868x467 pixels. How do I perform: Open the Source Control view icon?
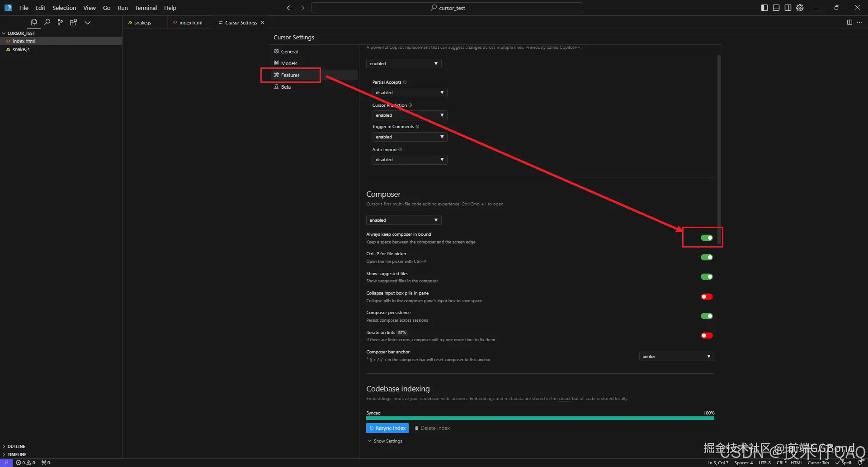click(60, 22)
